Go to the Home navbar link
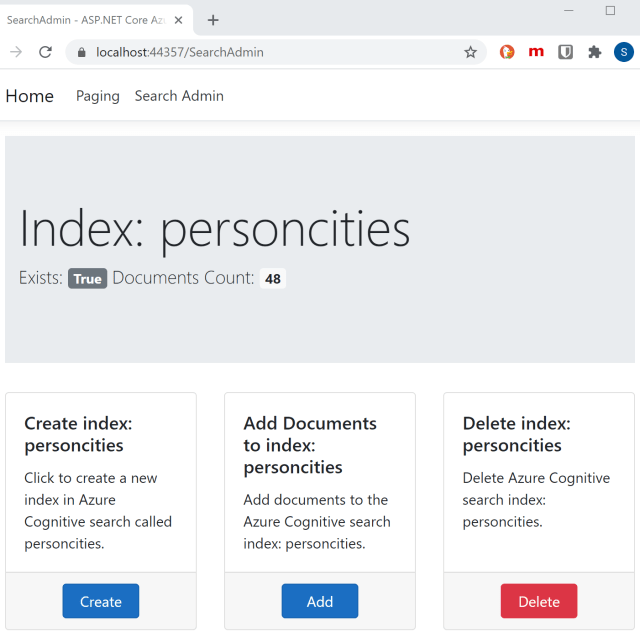 (x=30, y=96)
